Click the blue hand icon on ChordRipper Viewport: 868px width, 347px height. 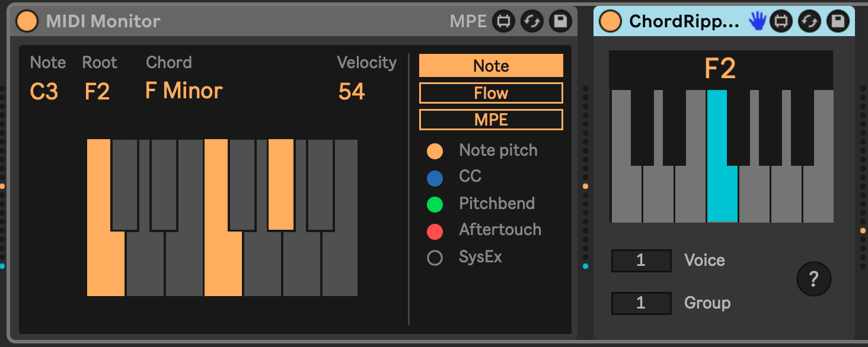[x=757, y=21]
